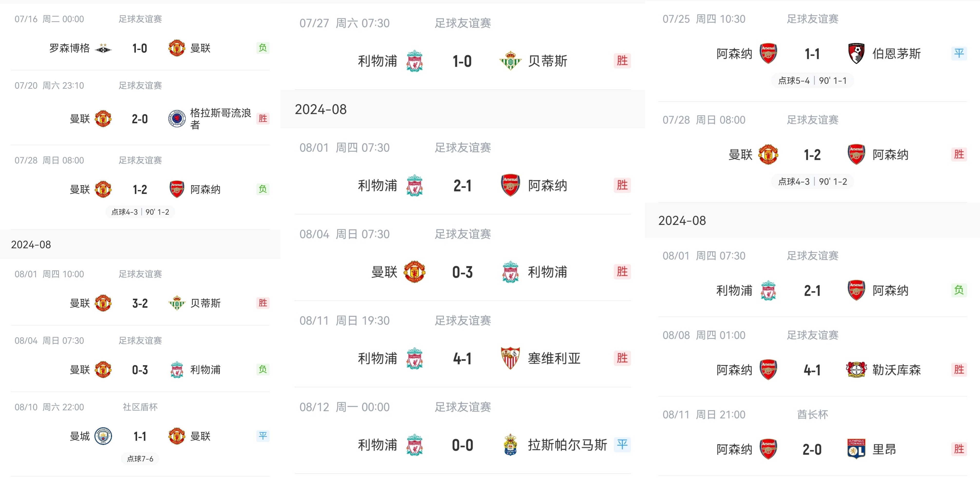Click the Real Betis crest next to 利物浦 1-0
This screenshot has width=980, height=478.
510,61
